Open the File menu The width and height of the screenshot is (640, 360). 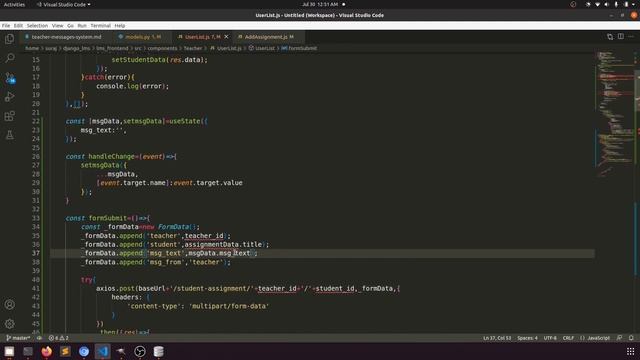pos(6,25)
